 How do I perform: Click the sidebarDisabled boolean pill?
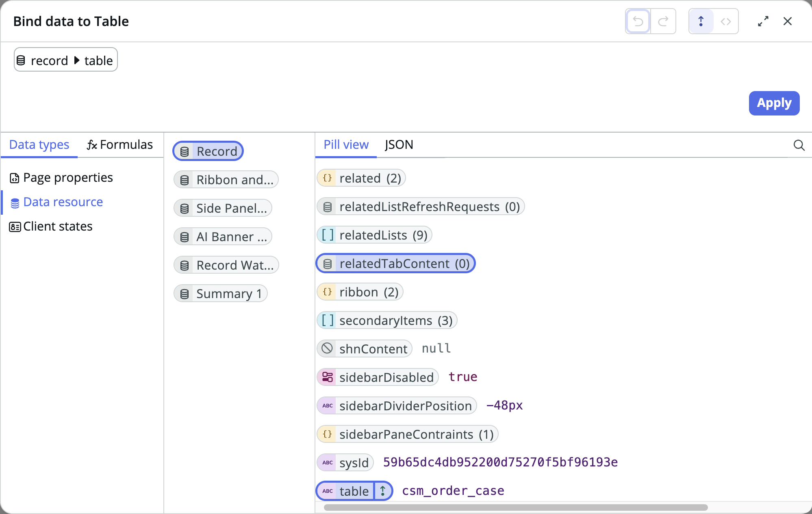(378, 377)
